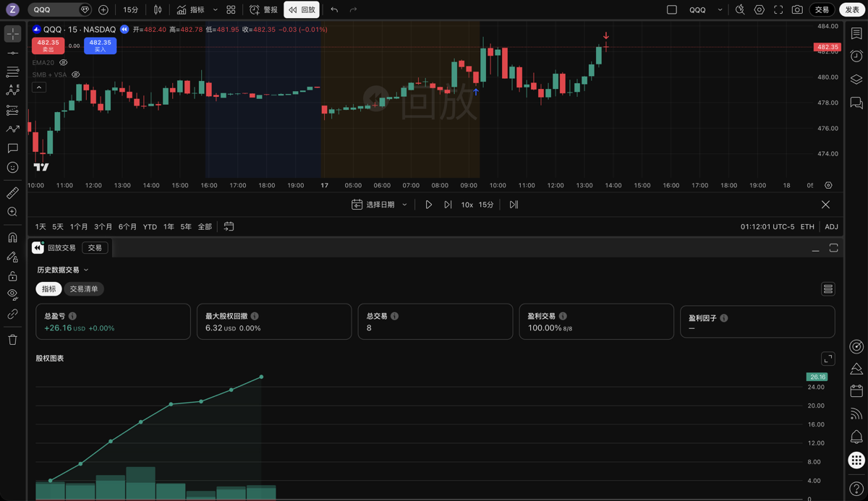Click the undo arrow
This screenshot has height=501, width=868.
pos(334,9)
